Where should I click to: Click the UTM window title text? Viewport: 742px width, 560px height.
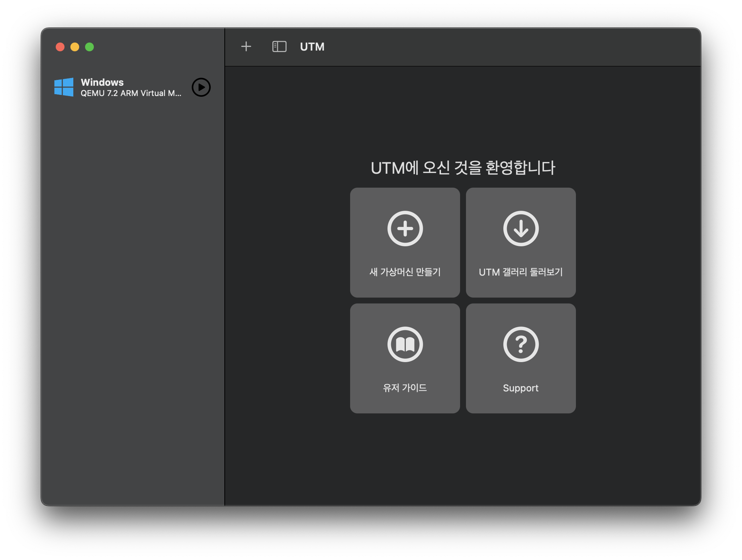[x=312, y=47]
